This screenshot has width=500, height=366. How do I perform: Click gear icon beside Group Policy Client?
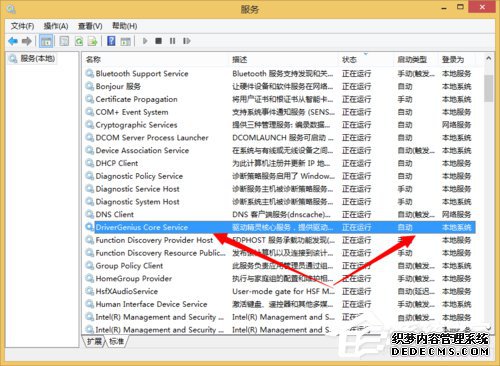[89, 266]
